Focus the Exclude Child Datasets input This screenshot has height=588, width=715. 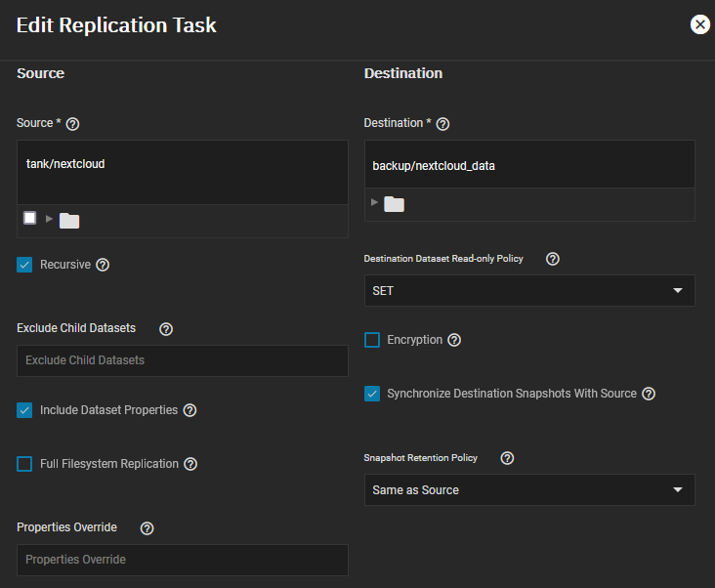(183, 361)
